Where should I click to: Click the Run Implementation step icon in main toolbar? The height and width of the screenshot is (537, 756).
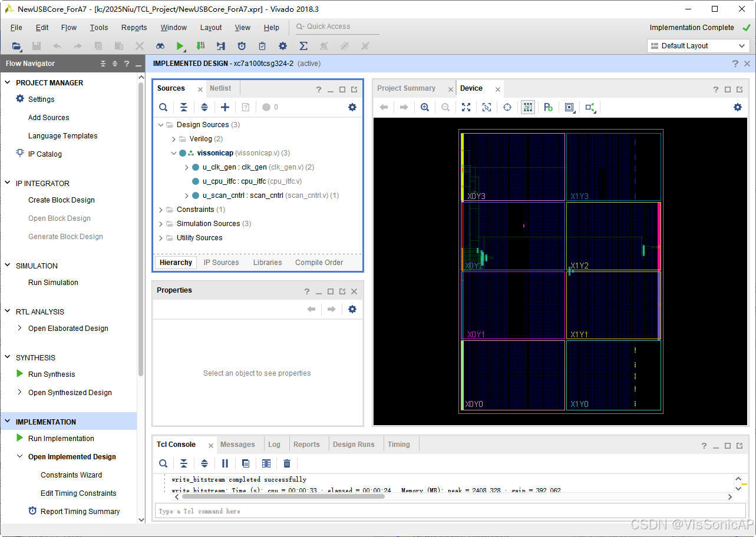pos(221,46)
